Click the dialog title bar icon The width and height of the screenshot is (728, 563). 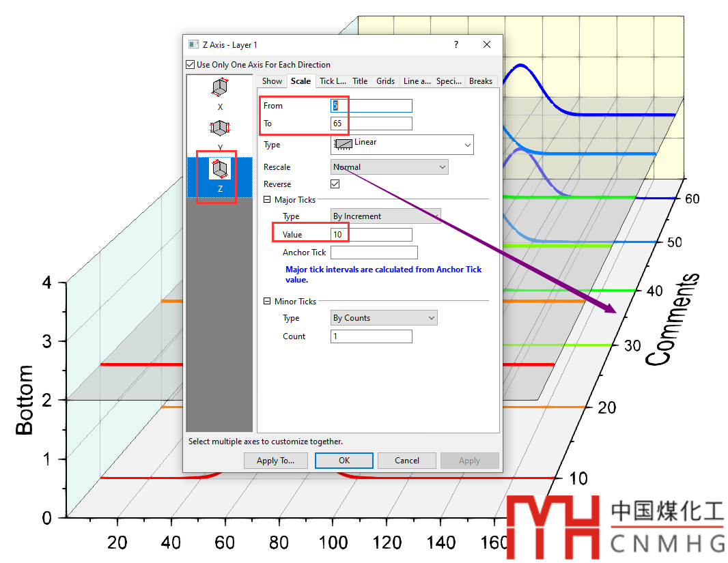coord(194,44)
